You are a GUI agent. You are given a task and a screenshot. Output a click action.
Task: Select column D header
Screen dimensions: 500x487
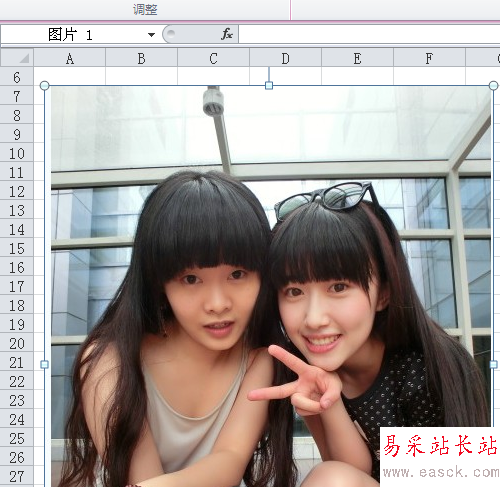pos(286,58)
